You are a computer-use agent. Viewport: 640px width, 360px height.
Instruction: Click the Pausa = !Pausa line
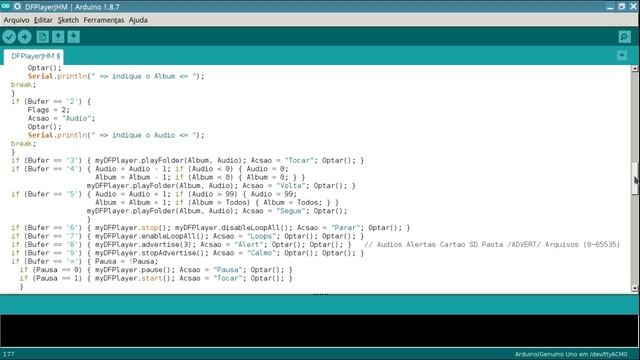(x=84, y=262)
